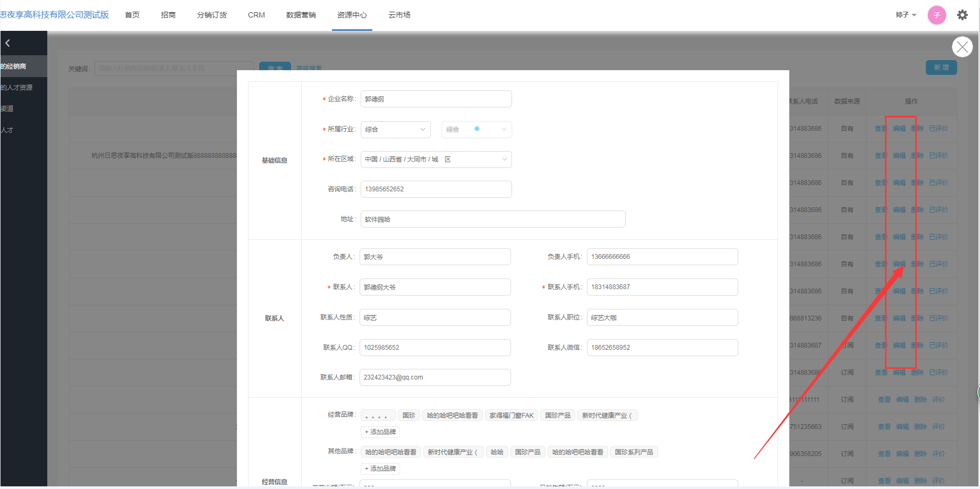Click the 负责人手机 phone field
Screen dimensions: 980x489
(662, 257)
